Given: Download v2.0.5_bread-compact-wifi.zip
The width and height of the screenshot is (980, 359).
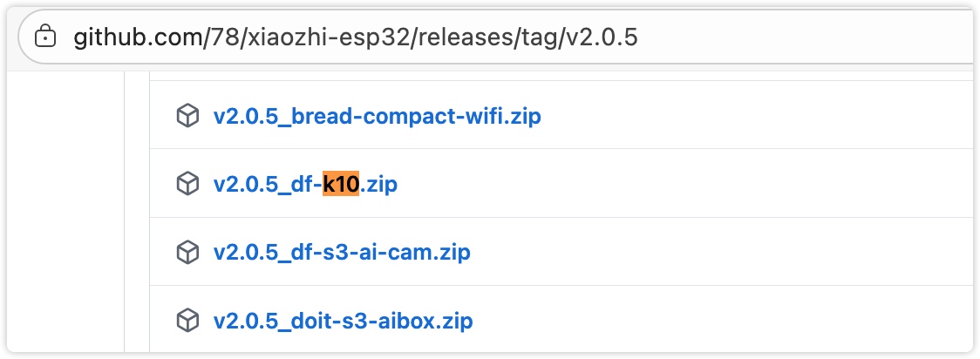Looking at the screenshot, I should tap(377, 116).
